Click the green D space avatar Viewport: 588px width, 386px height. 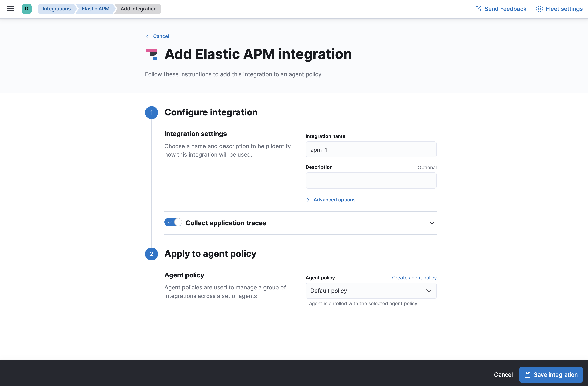click(x=27, y=9)
